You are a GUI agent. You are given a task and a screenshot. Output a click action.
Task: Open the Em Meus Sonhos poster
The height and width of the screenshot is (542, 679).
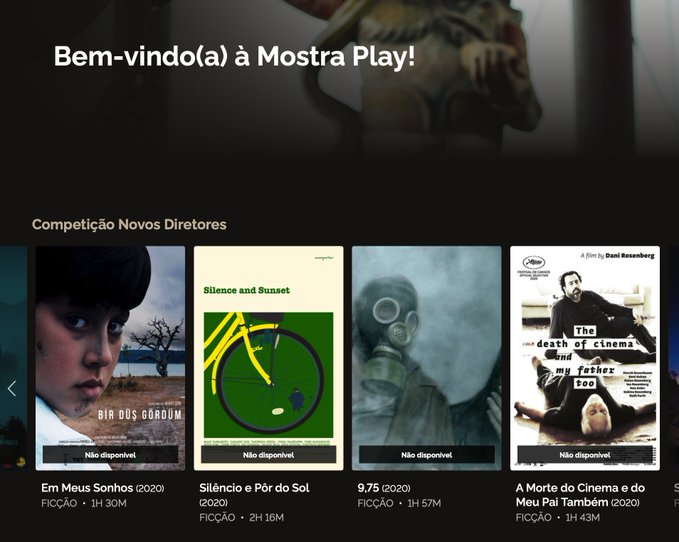[110, 358]
